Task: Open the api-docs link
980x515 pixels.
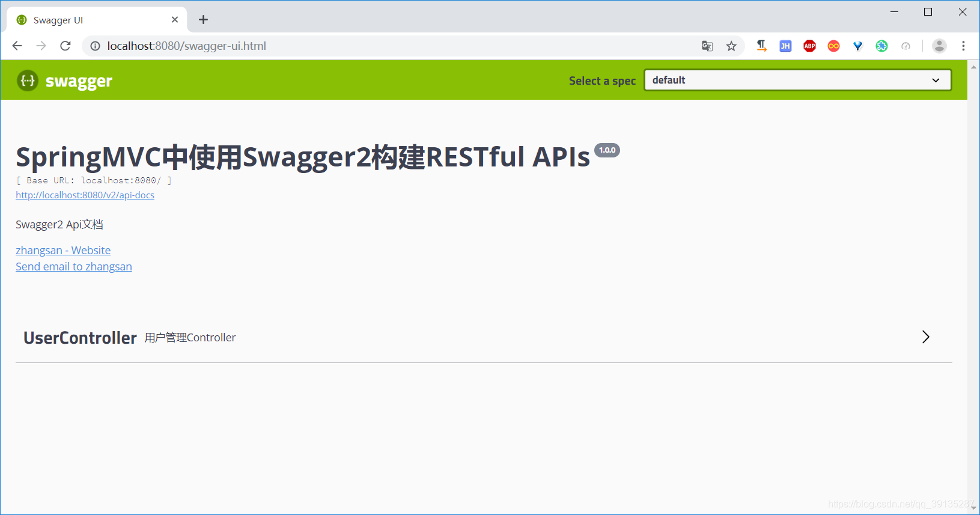Action: point(85,195)
